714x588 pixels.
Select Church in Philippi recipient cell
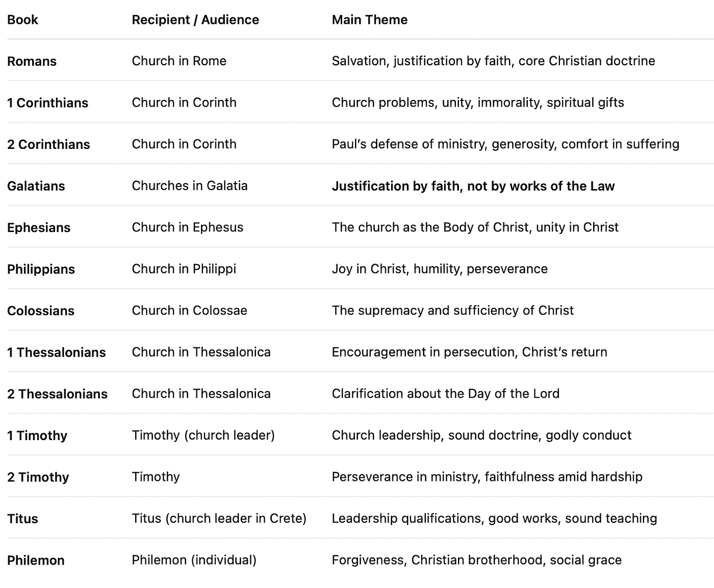(184, 269)
